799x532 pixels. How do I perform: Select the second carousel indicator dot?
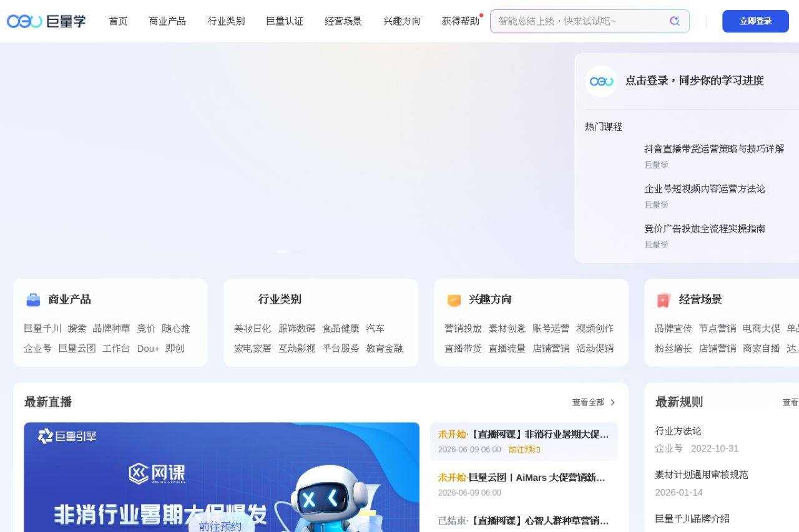(x=297, y=252)
